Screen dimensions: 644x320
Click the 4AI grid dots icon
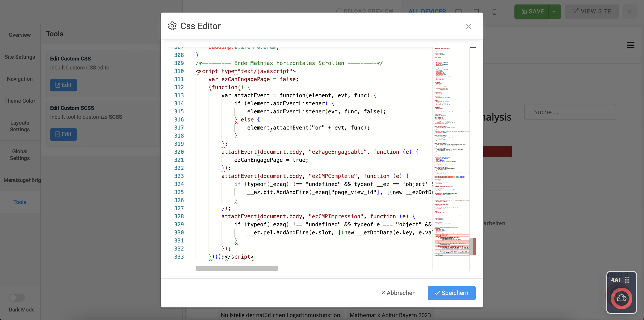(x=627, y=280)
